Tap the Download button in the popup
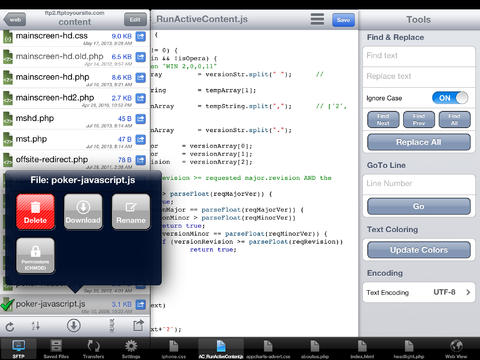 (x=83, y=212)
